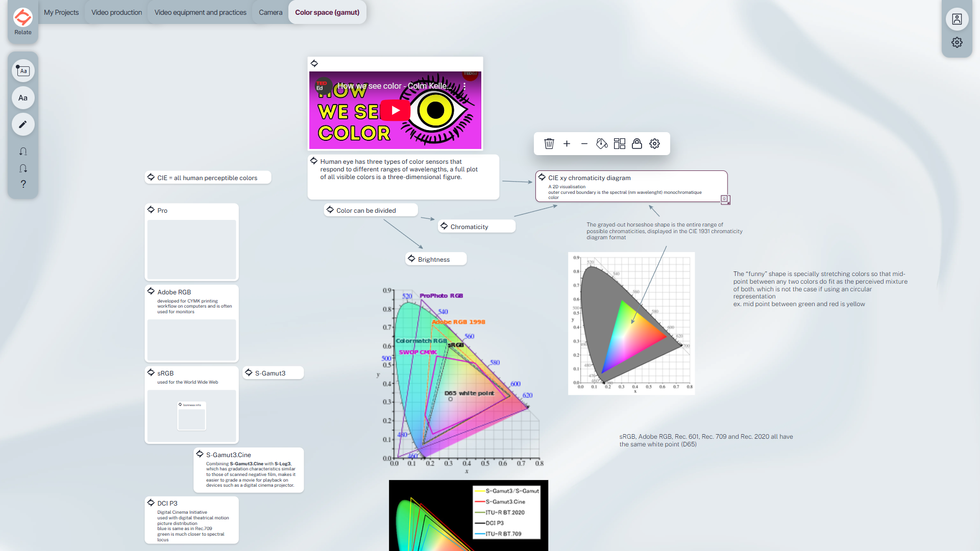
Task: Select the plain text Aa tool
Action: click(23, 98)
